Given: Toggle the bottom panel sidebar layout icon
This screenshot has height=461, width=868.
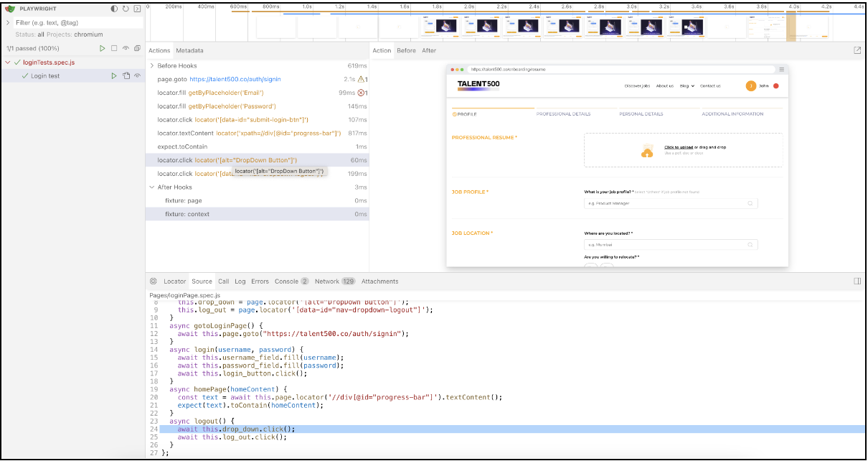Looking at the screenshot, I should (x=857, y=281).
